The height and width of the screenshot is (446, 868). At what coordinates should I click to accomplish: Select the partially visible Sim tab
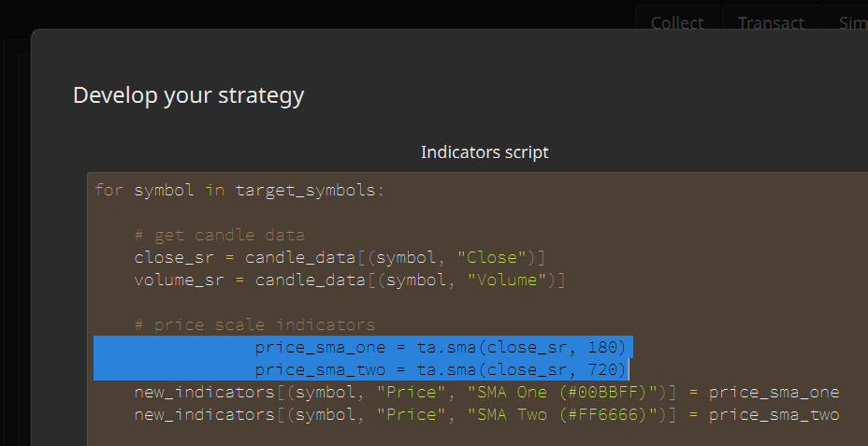pos(850,22)
